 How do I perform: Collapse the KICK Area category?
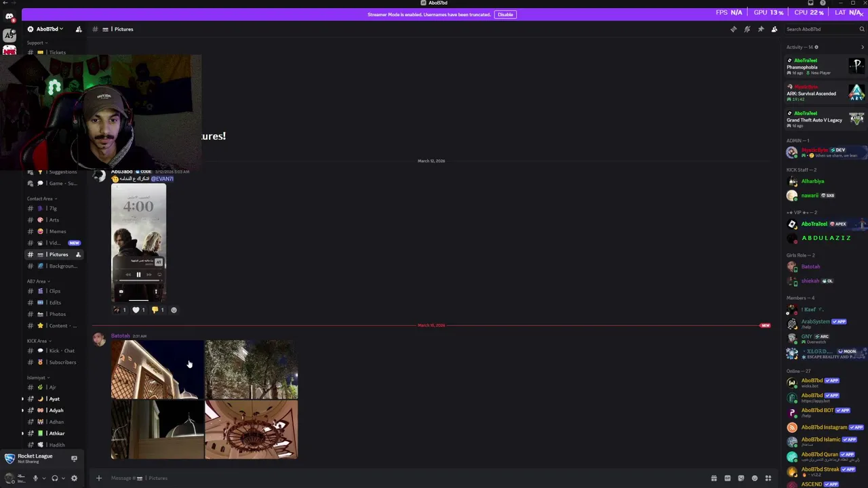pyautogui.click(x=39, y=341)
